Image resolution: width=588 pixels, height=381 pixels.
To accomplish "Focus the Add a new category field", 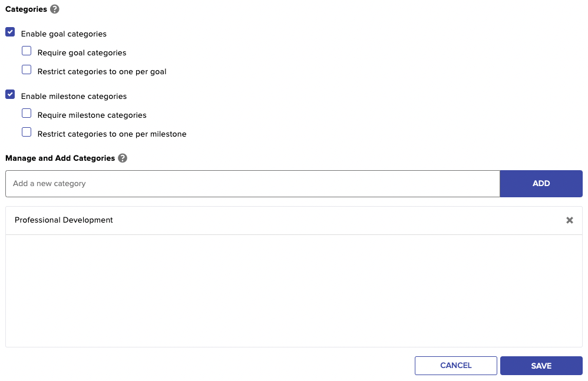I will tap(253, 184).
